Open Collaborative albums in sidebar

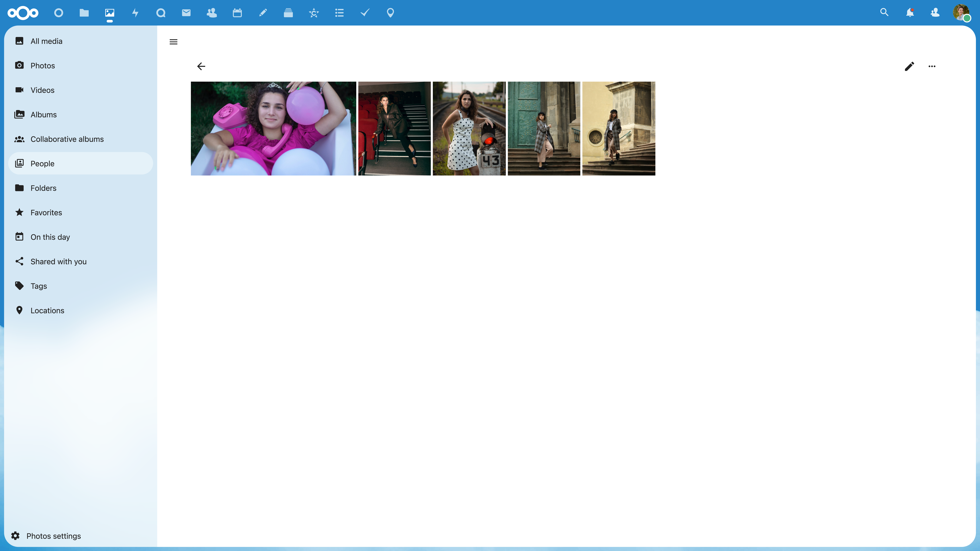[x=81, y=139]
